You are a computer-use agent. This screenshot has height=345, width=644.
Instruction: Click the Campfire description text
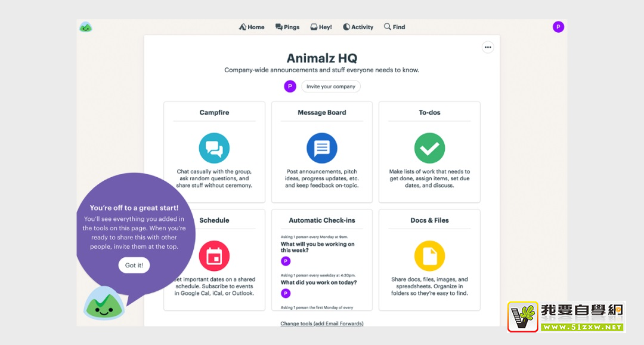tap(214, 178)
